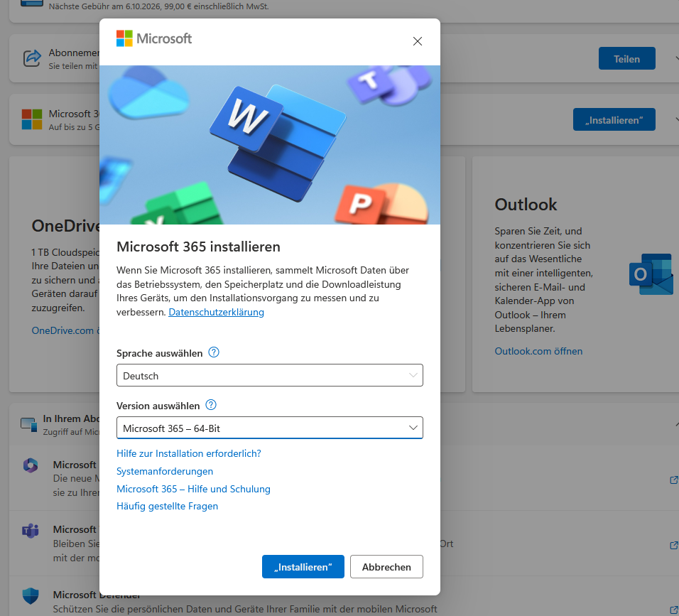Click the OneDrive heading in background card
The image size is (679, 616).
pyautogui.click(x=65, y=226)
